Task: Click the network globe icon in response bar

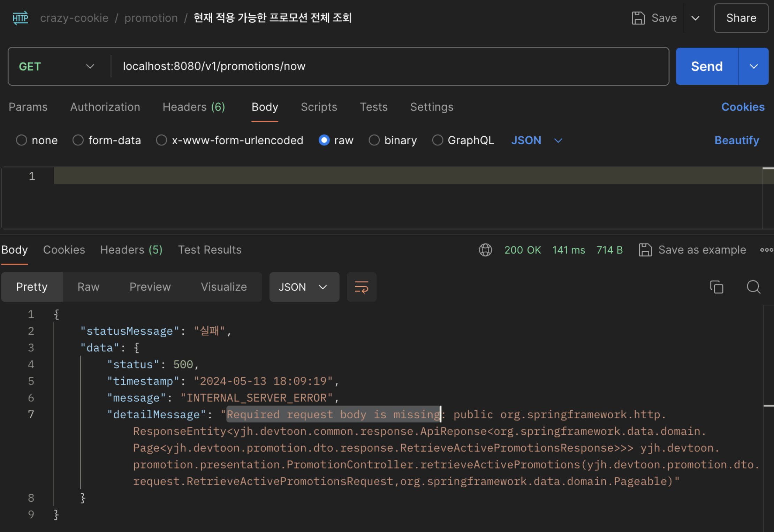Action: [x=485, y=250]
